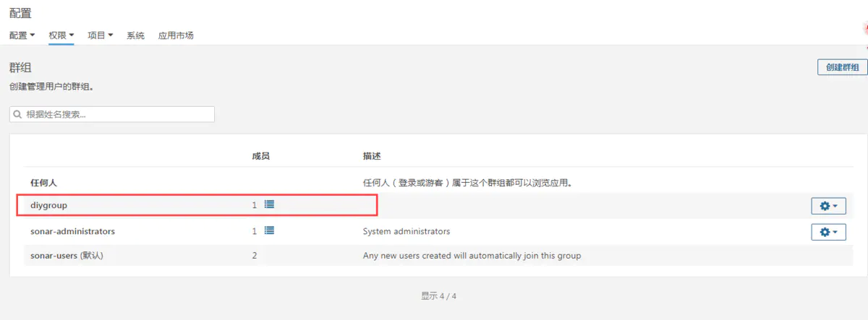Expand the 权限 dropdown menu
This screenshot has height=320, width=868.
[x=61, y=35]
